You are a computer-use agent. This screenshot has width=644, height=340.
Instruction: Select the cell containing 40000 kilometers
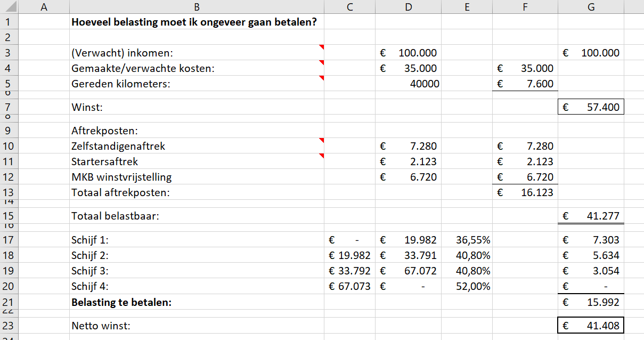(x=408, y=83)
